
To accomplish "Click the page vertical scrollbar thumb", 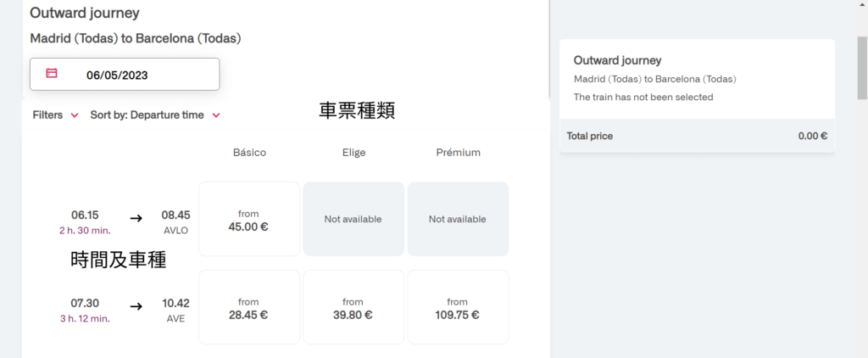I will pyautogui.click(x=862, y=68).
